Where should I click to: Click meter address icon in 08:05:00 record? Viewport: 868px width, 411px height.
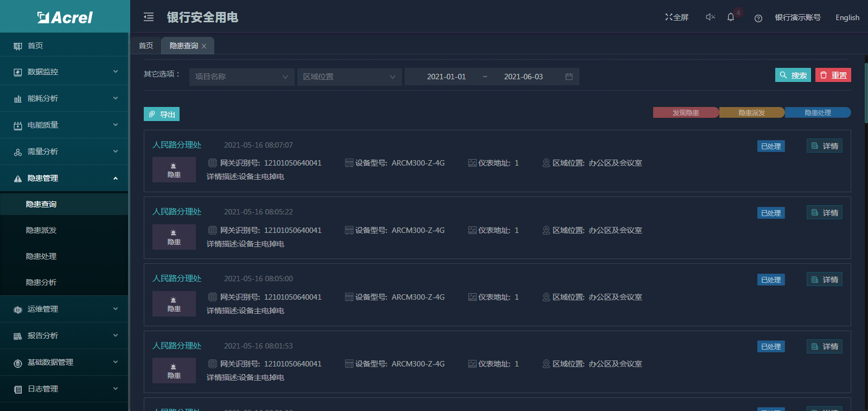point(472,297)
